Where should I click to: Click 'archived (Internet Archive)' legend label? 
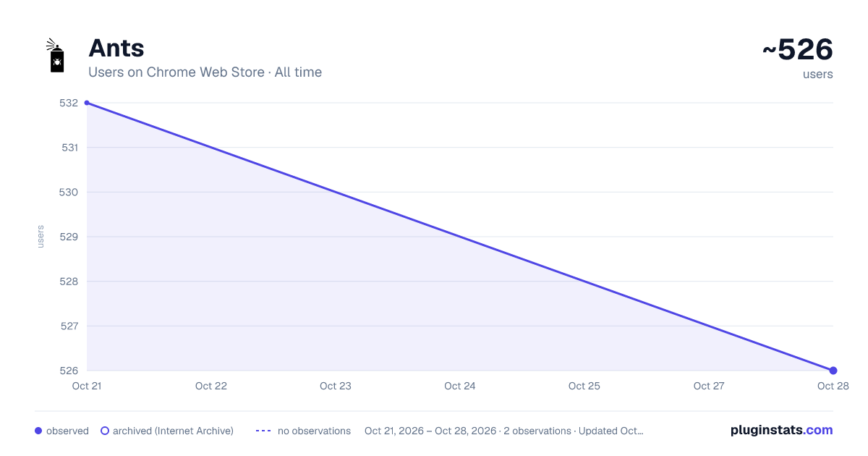click(173, 431)
